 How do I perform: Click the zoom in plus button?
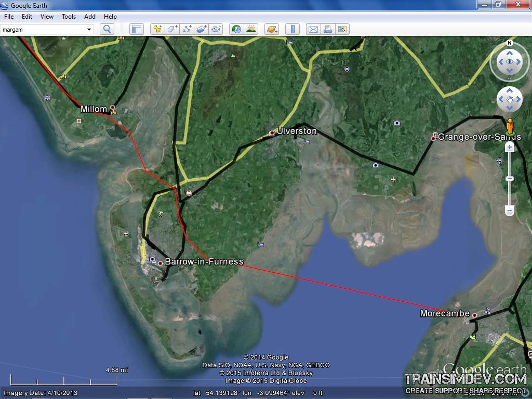click(510, 148)
